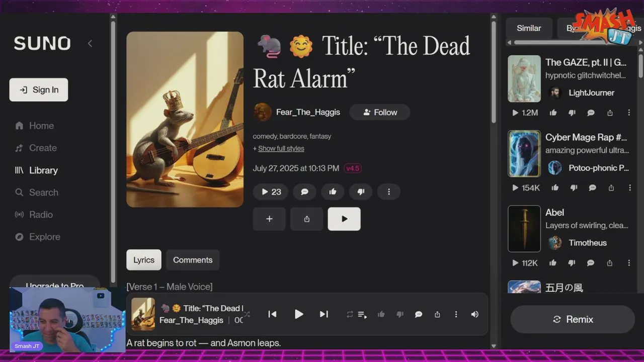This screenshot has height=362, width=644.
Task: Expand Show full styles link
Action: click(x=281, y=148)
